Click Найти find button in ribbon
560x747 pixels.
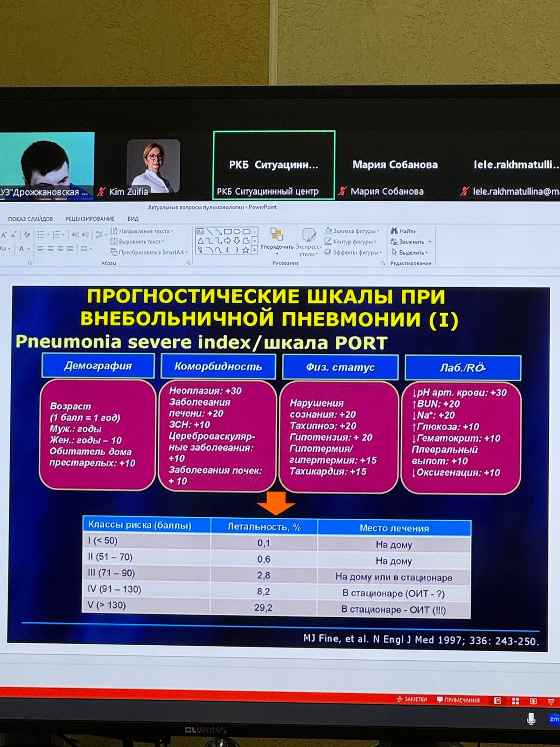click(x=404, y=231)
